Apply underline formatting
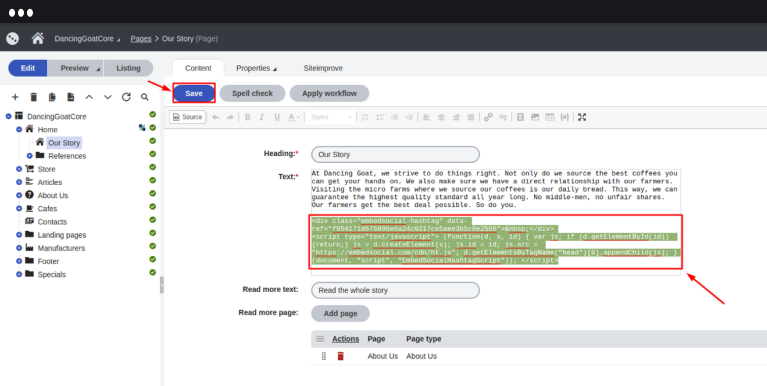Viewport: 767px width, 386px height. (277, 117)
